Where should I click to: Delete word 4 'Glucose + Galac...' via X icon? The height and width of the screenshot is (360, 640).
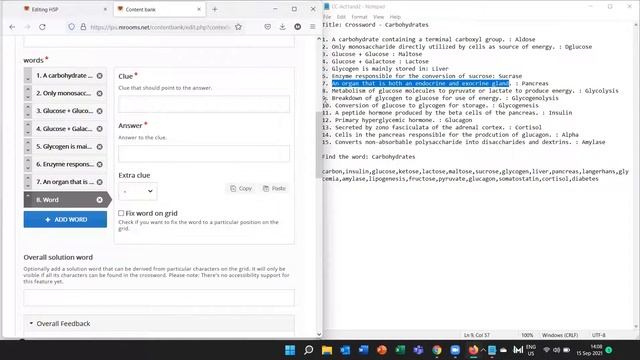[x=100, y=129]
